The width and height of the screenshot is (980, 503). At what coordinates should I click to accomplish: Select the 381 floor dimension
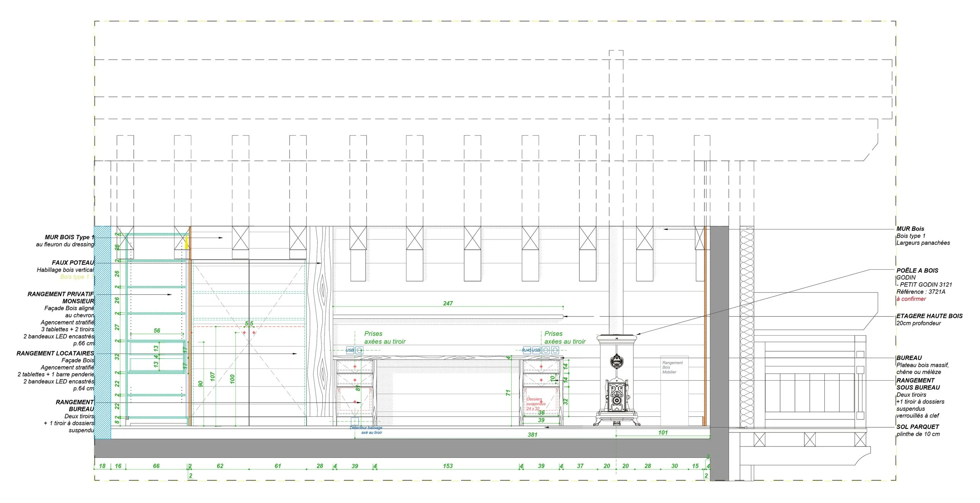[x=532, y=435]
